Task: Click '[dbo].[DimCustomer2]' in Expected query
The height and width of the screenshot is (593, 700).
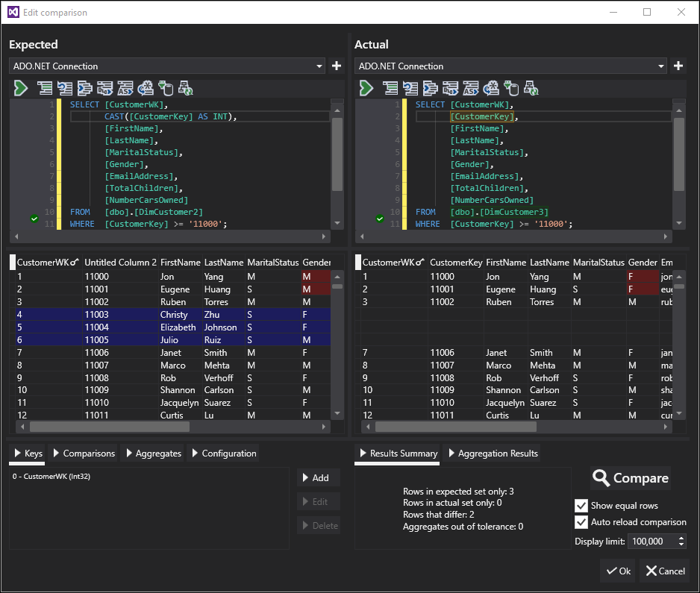Action: pos(154,212)
